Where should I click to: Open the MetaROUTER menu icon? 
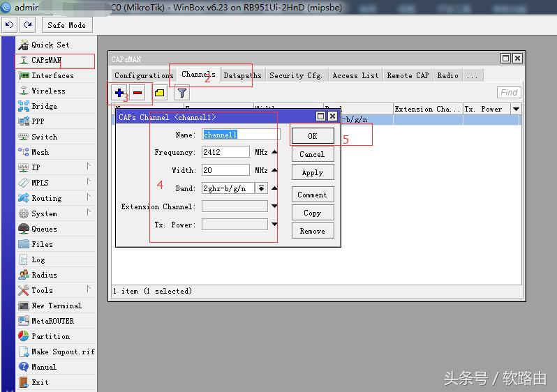coord(24,321)
